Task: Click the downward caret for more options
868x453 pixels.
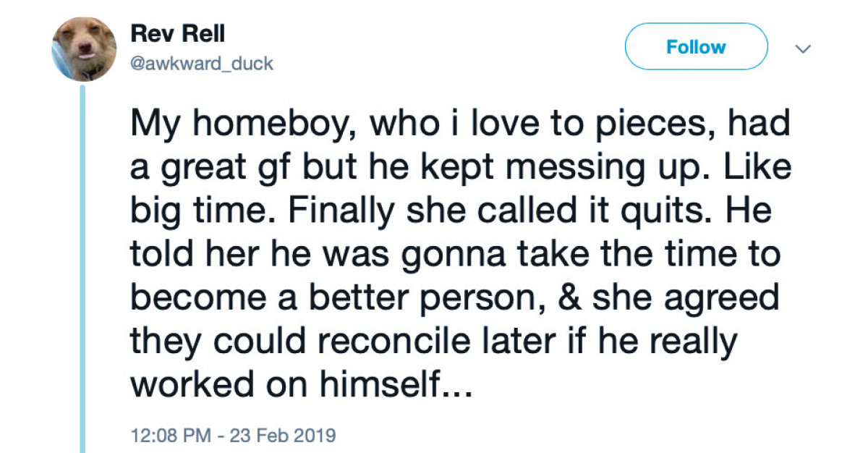Action: click(x=803, y=48)
